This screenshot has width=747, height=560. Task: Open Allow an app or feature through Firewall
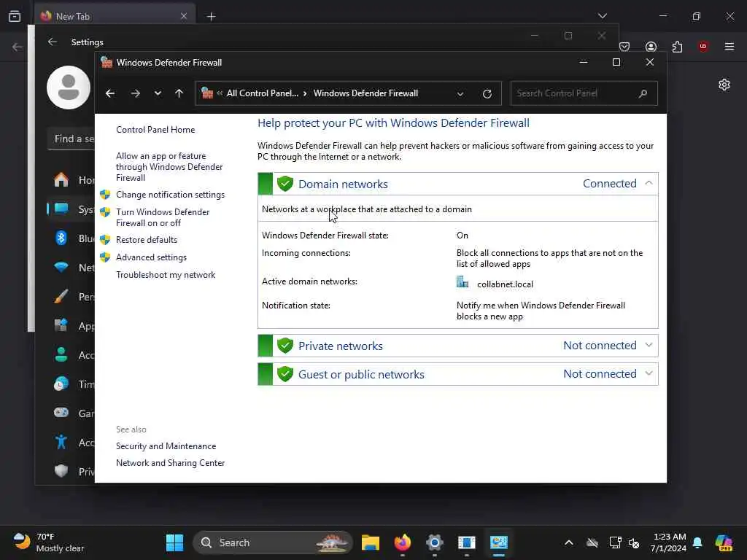[x=169, y=167]
